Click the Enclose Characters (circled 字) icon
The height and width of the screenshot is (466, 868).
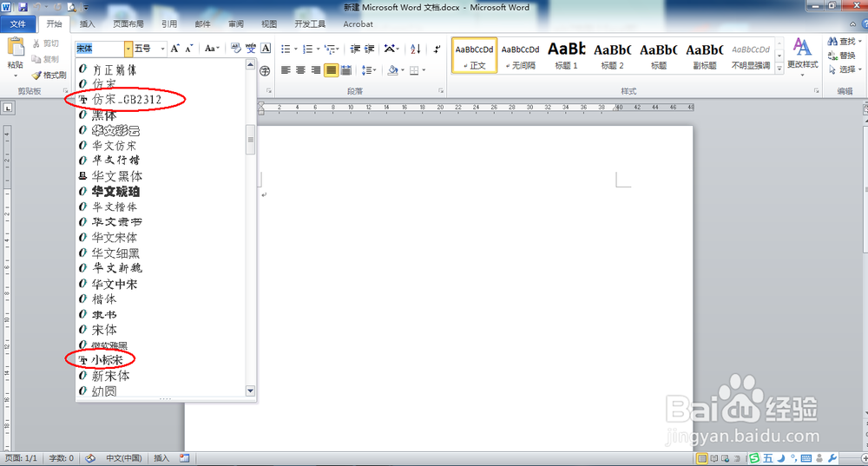(x=265, y=70)
